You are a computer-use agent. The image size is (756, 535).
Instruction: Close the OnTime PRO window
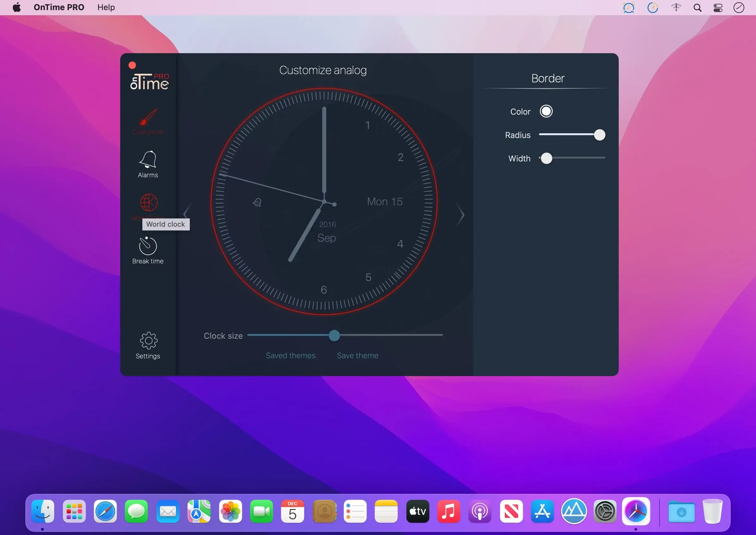click(x=132, y=65)
